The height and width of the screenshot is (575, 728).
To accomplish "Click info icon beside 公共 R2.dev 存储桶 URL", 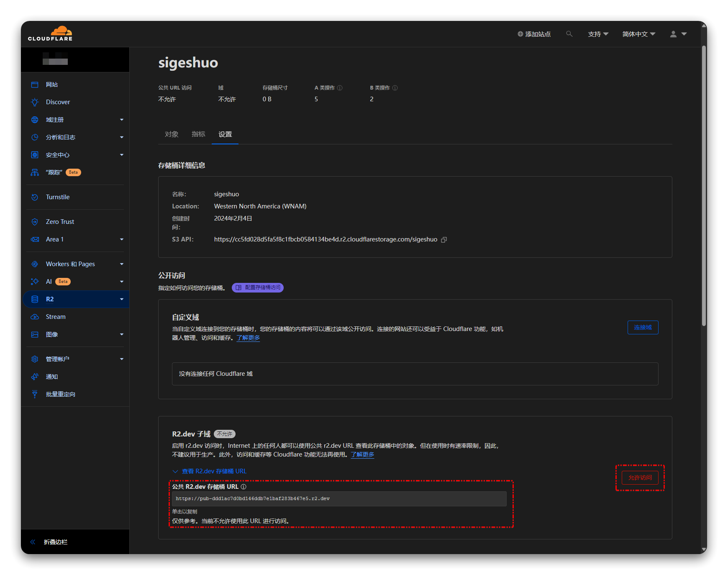I will [244, 487].
